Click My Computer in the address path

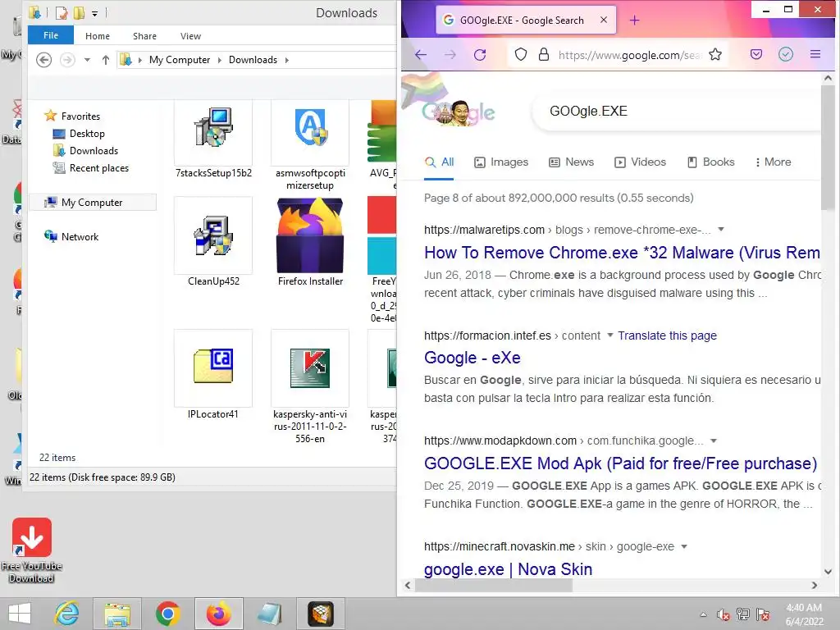180,60
